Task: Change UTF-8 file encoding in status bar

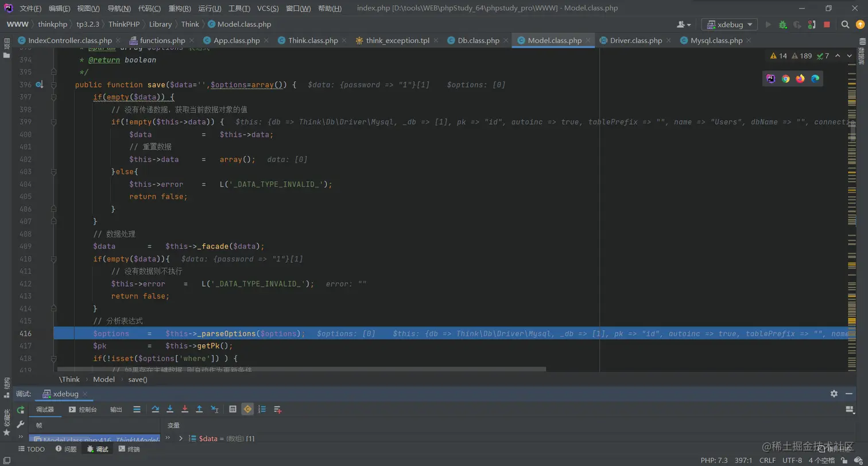Action: [792, 460]
